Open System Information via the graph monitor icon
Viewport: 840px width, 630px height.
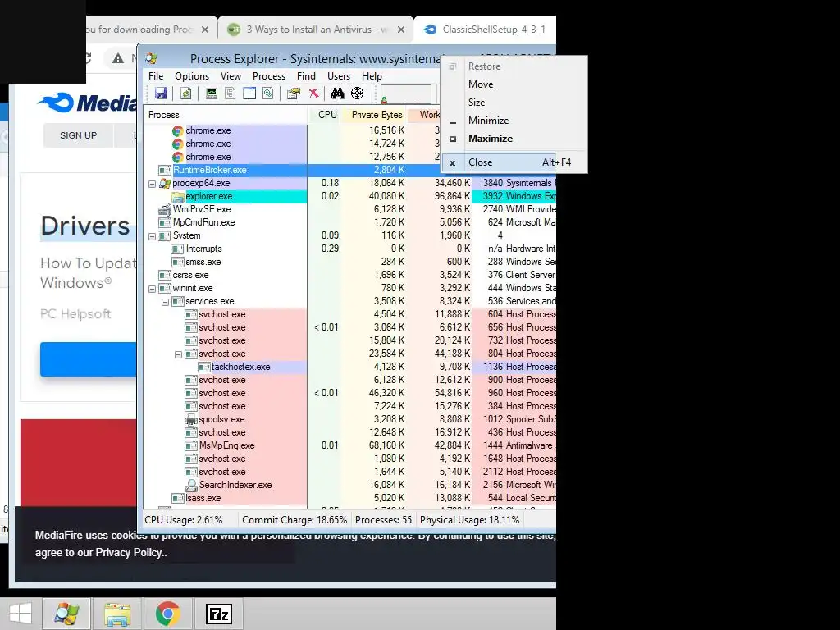(212, 94)
